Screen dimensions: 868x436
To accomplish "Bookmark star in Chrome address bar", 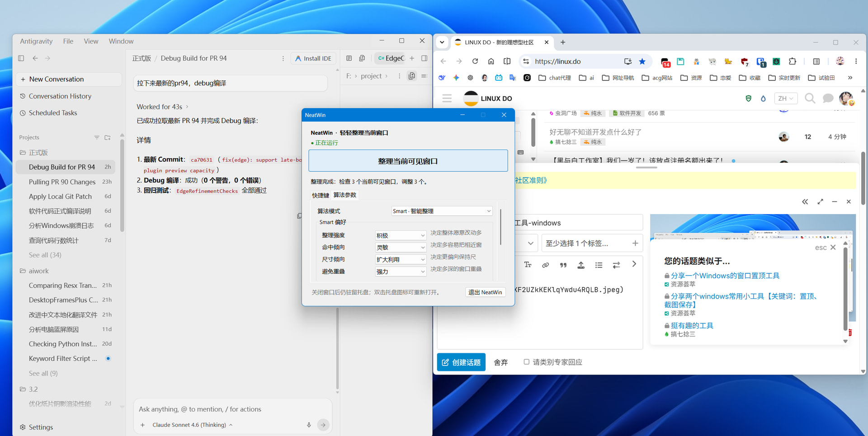I will point(642,61).
